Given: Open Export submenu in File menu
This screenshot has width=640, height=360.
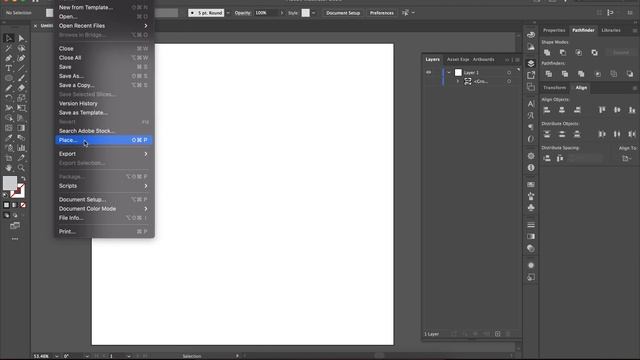Looking at the screenshot, I should [x=103, y=154].
